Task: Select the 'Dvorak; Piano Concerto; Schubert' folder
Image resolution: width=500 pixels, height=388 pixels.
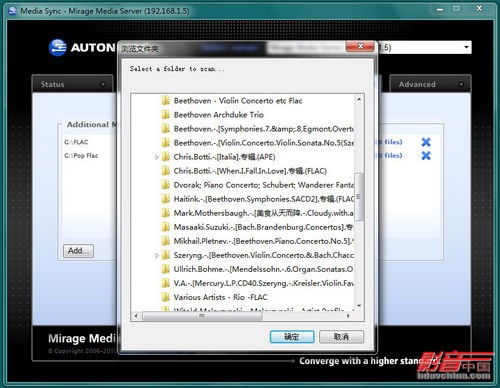Action: [264, 185]
